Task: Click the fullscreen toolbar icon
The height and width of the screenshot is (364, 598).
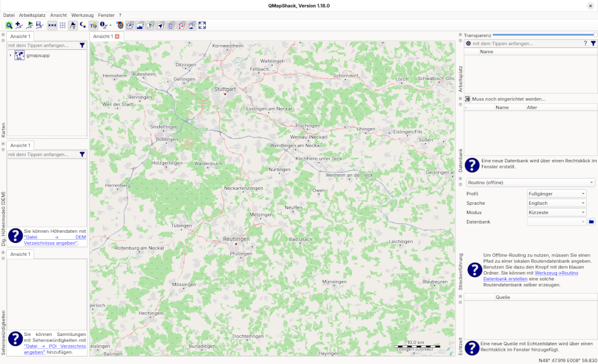Action: (x=202, y=25)
